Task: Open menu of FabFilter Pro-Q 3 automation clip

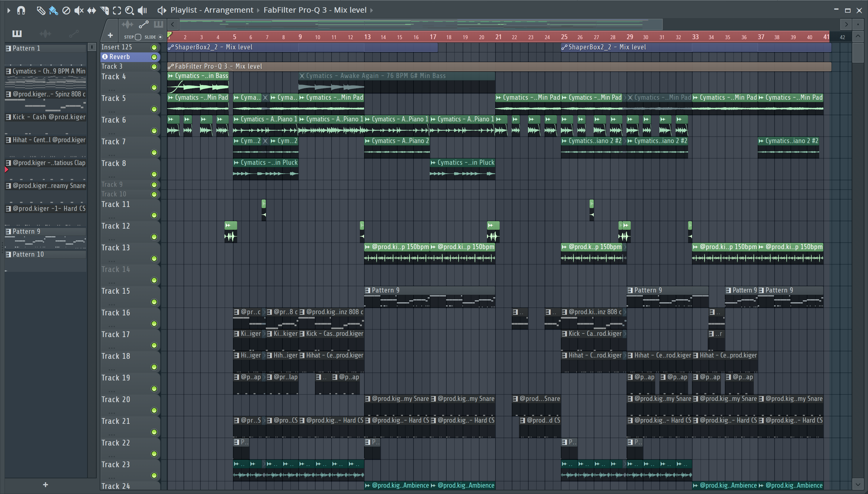Action: coord(171,67)
